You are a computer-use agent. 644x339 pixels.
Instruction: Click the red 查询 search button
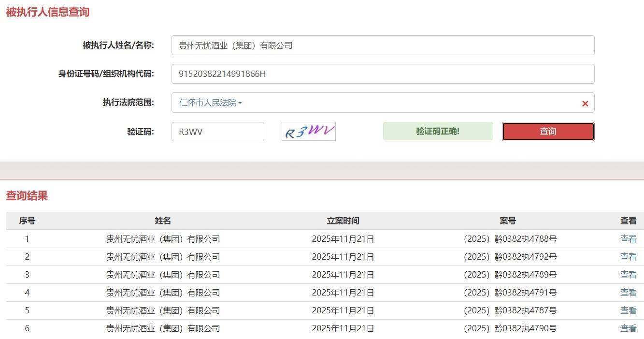pyautogui.click(x=548, y=132)
